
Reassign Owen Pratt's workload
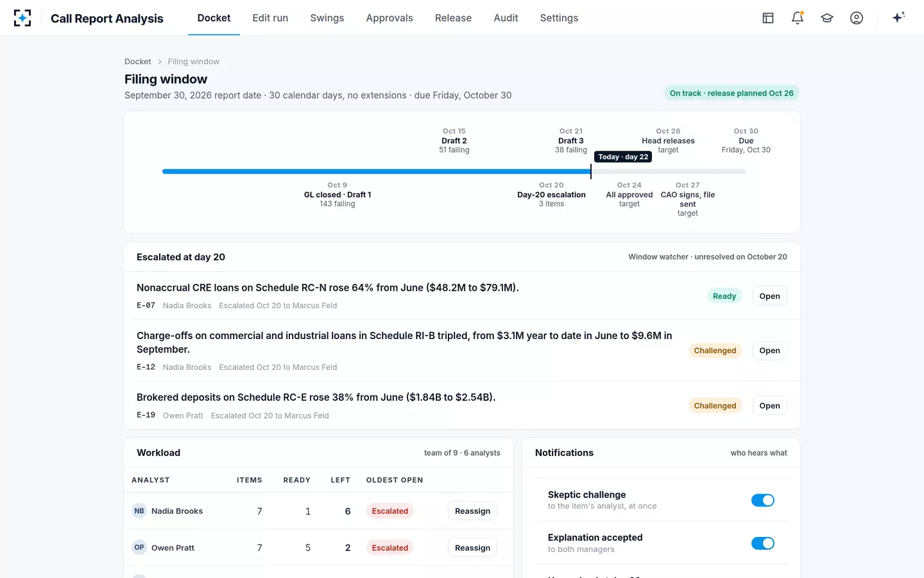click(472, 548)
